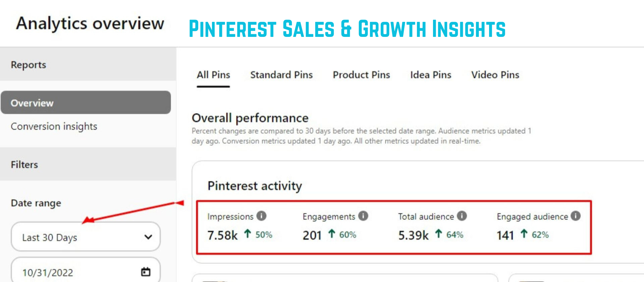The width and height of the screenshot is (644, 282).
Task: Open the Last 30 Days date range dropdown
Action: 86,237
